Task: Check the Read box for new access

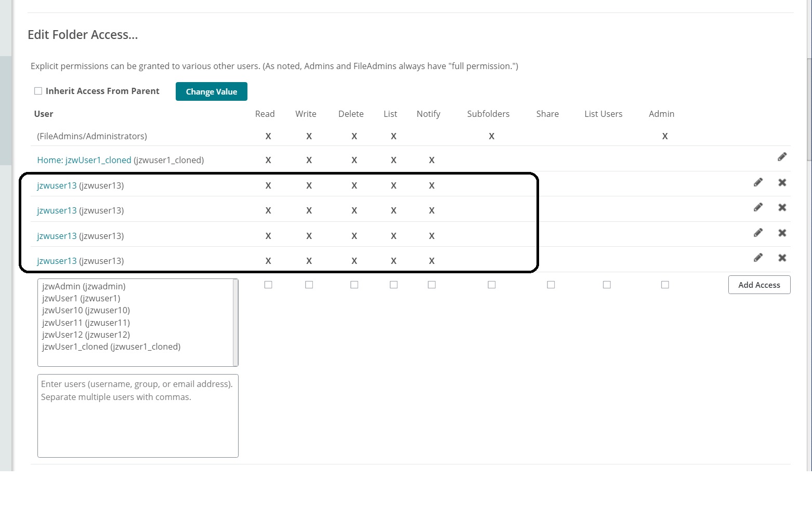Action: click(268, 285)
